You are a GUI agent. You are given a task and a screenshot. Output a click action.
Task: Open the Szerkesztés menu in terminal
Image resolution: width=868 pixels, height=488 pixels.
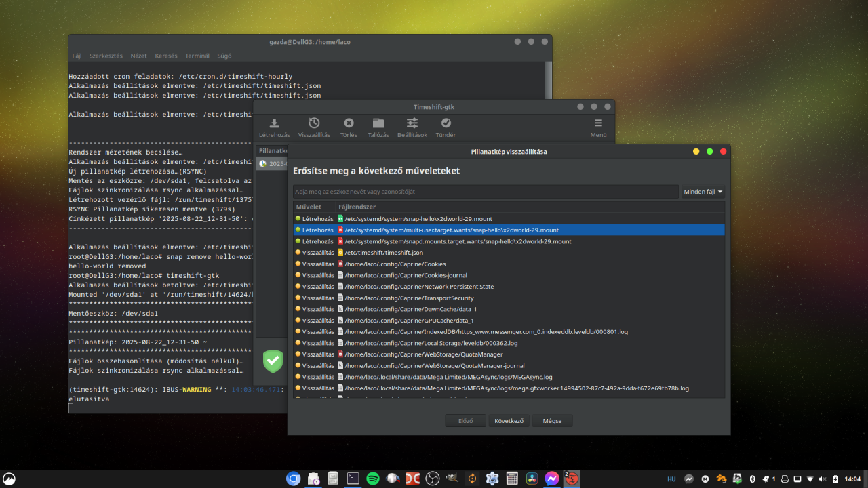tap(106, 56)
